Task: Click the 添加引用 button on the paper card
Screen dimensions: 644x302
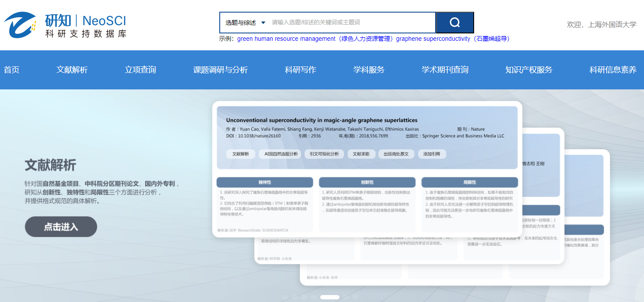Action: (432, 154)
